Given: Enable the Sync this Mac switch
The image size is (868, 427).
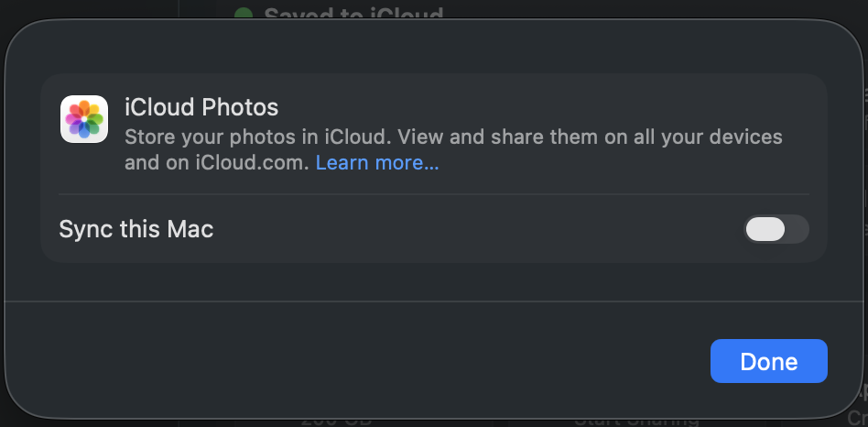Looking at the screenshot, I should click(776, 229).
